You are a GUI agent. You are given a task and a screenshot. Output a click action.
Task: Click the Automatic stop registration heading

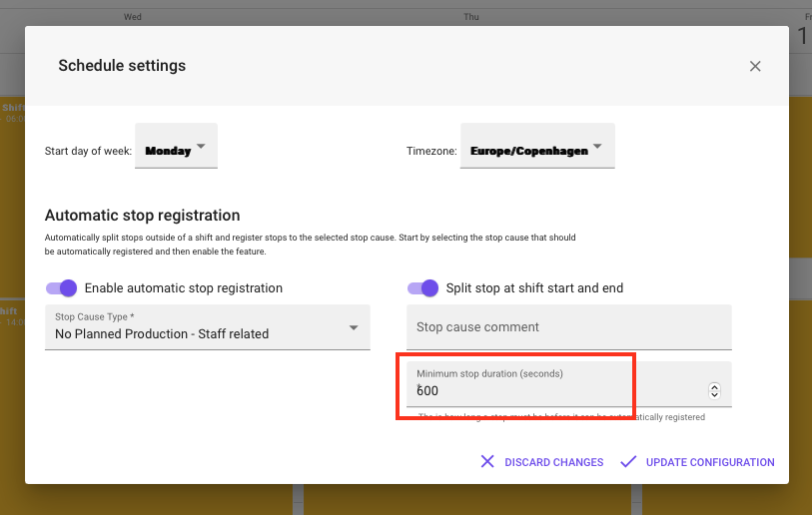pyautogui.click(x=143, y=216)
